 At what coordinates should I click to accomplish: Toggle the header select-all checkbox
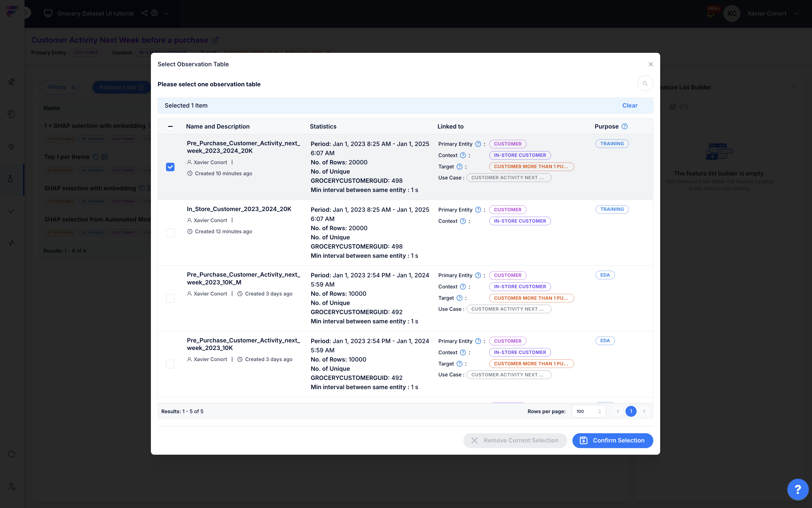pyautogui.click(x=170, y=126)
